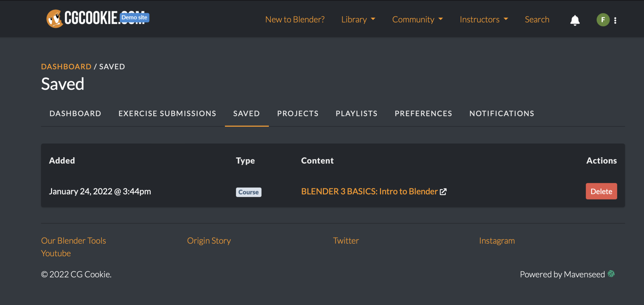This screenshot has height=305, width=644.
Task: Click the Course type badge
Action: [x=248, y=192]
